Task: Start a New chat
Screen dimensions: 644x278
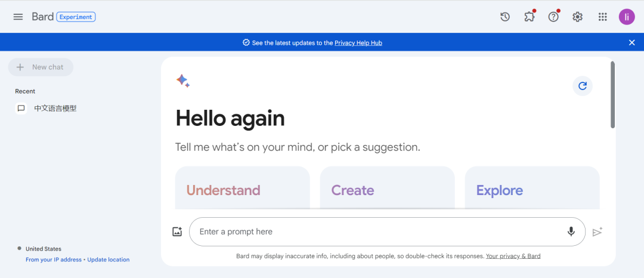Action: (41, 67)
